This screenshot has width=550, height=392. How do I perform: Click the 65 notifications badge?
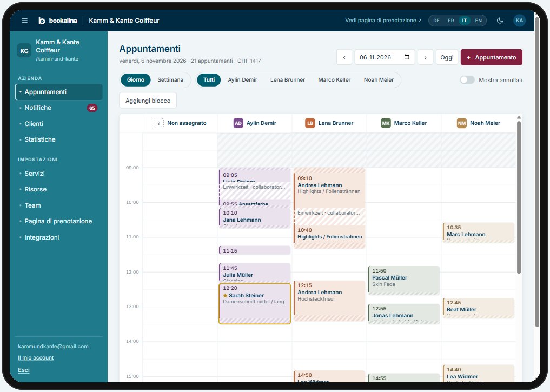click(x=92, y=108)
